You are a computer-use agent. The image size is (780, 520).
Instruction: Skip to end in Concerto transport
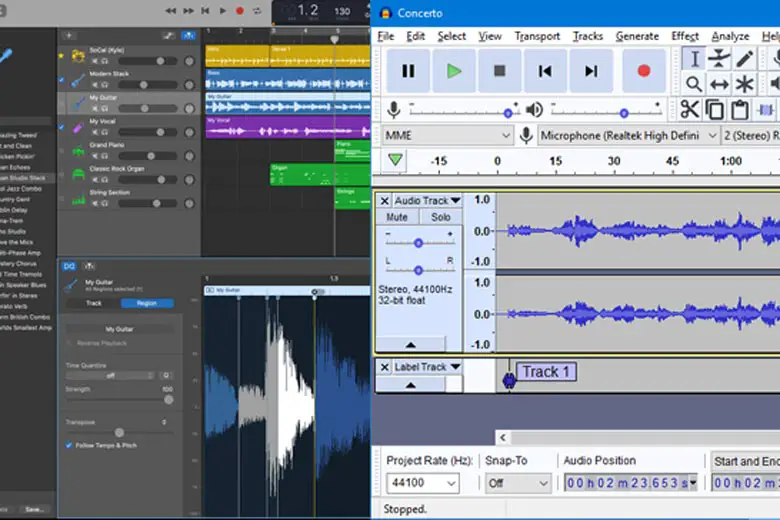591,71
